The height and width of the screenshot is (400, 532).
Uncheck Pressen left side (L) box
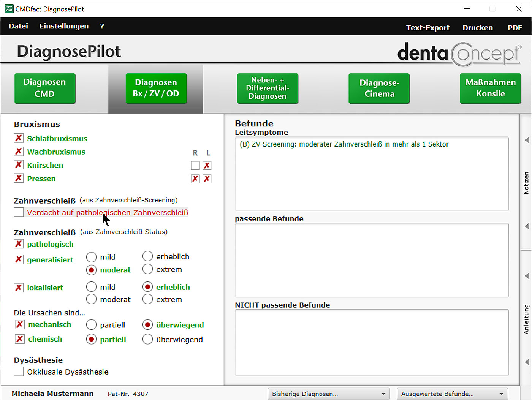207,179
